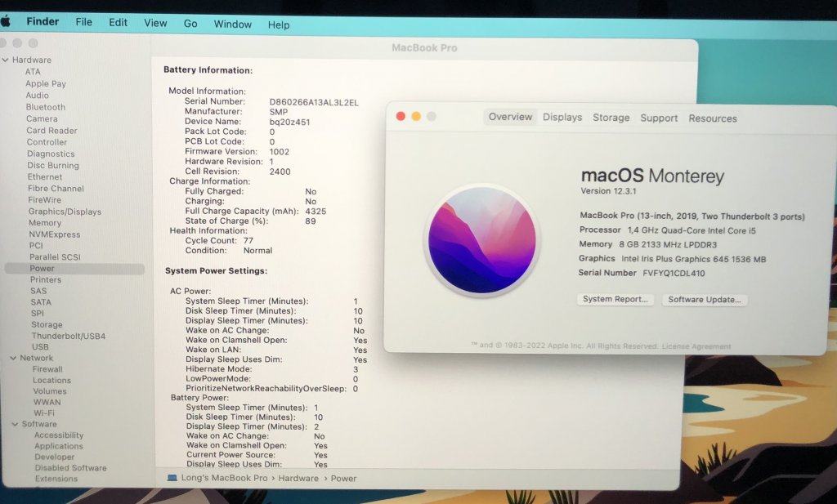Open the Help menu
837x504 pixels.
coord(279,25)
